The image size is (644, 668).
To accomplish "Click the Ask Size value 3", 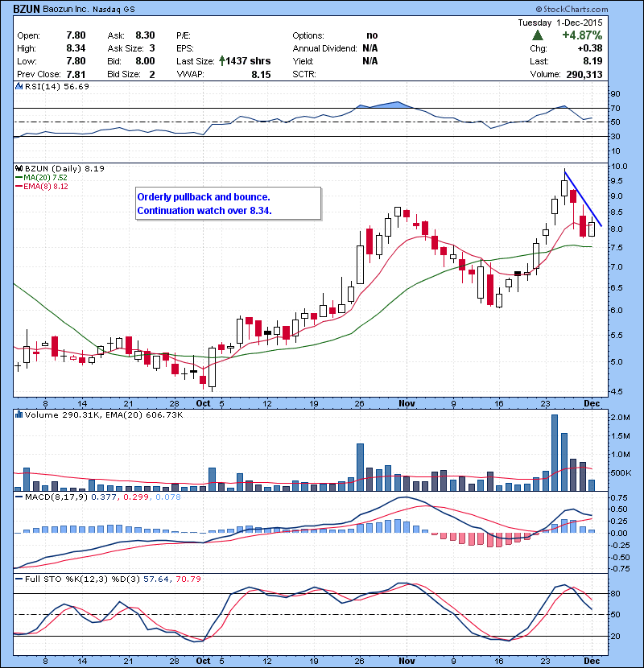I will coord(152,48).
